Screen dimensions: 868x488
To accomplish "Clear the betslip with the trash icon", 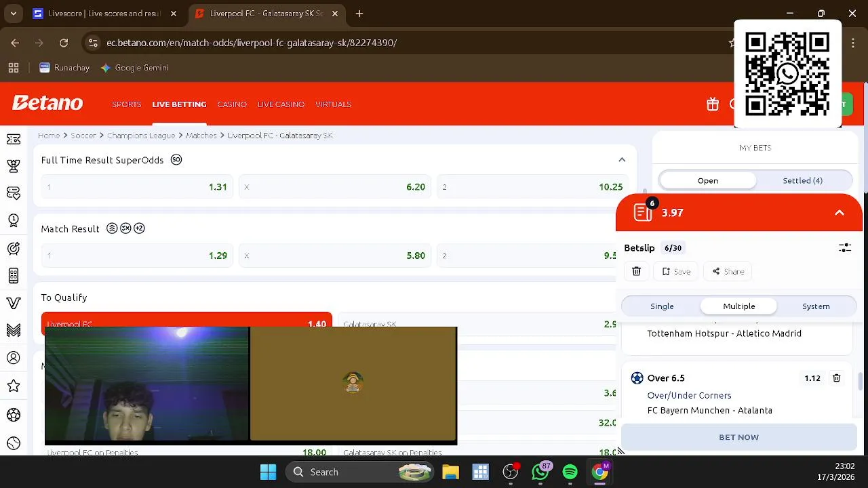I will coord(636,271).
